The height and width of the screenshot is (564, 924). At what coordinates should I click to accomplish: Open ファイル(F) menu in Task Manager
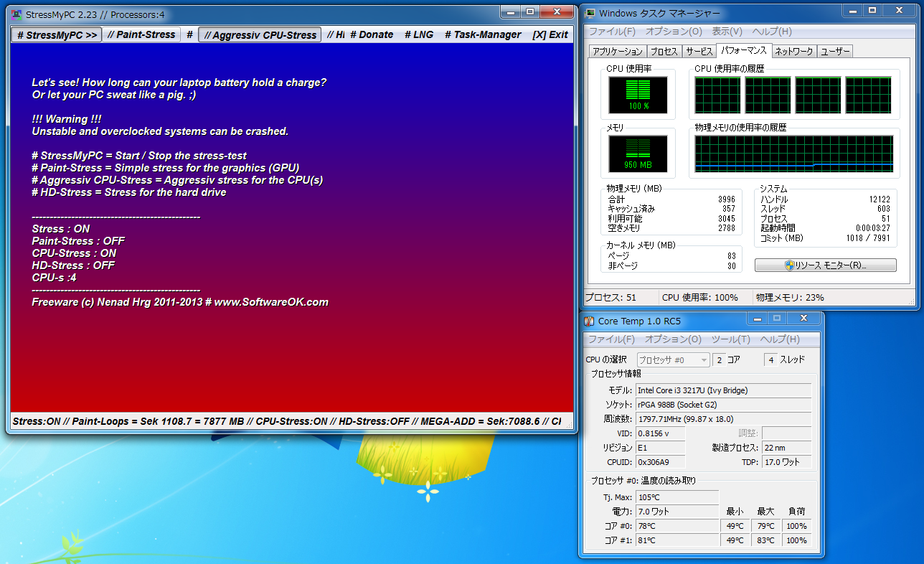(612, 32)
